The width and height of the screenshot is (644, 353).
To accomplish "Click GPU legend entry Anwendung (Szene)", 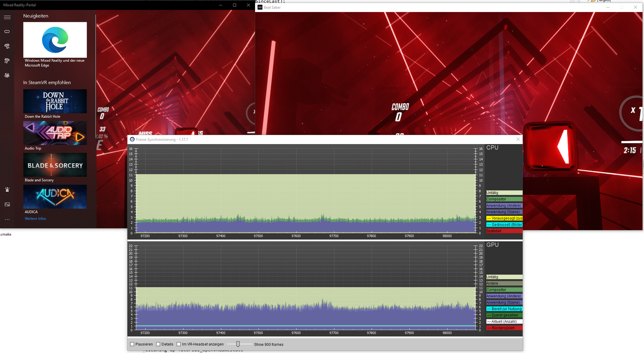I will pyautogui.click(x=504, y=303).
